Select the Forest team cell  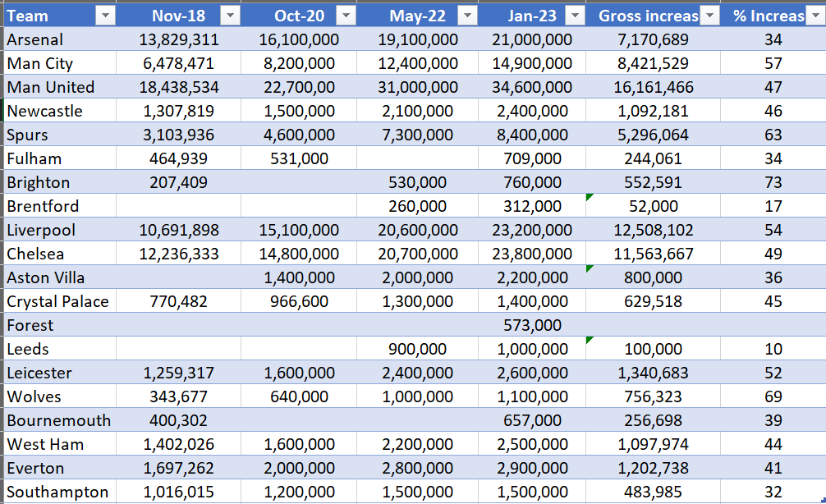pyautogui.click(x=60, y=324)
